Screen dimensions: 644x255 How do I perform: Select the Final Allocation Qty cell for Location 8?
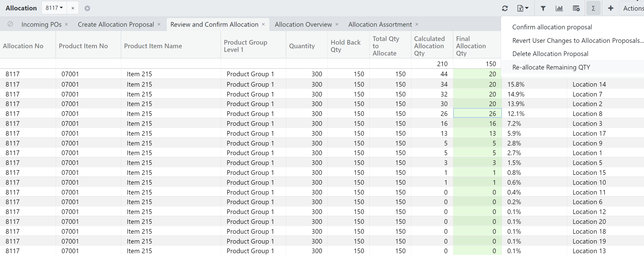(477, 114)
